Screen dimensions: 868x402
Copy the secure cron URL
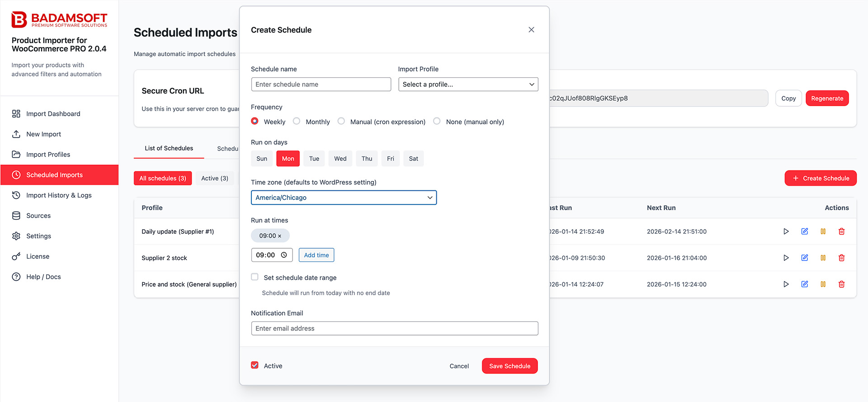pos(788,99)
